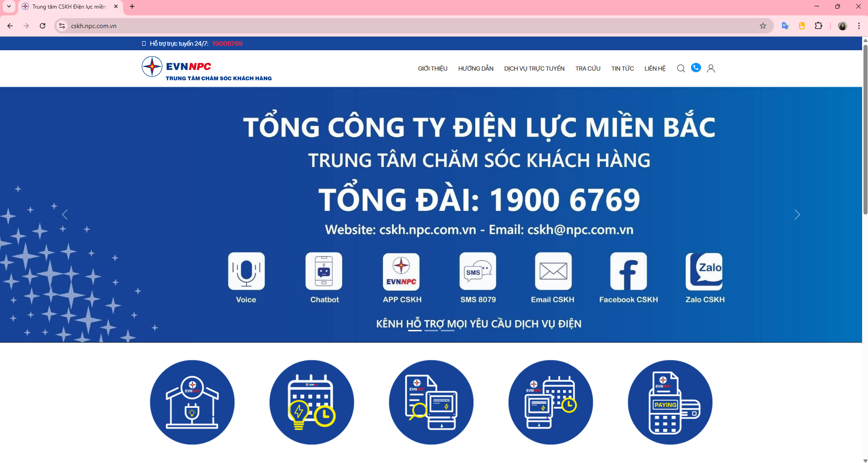Viewport: 868px width, 463px height.
Task: Show next banner slide arrow
Action: pyautogui.click(x=797, y=215)
